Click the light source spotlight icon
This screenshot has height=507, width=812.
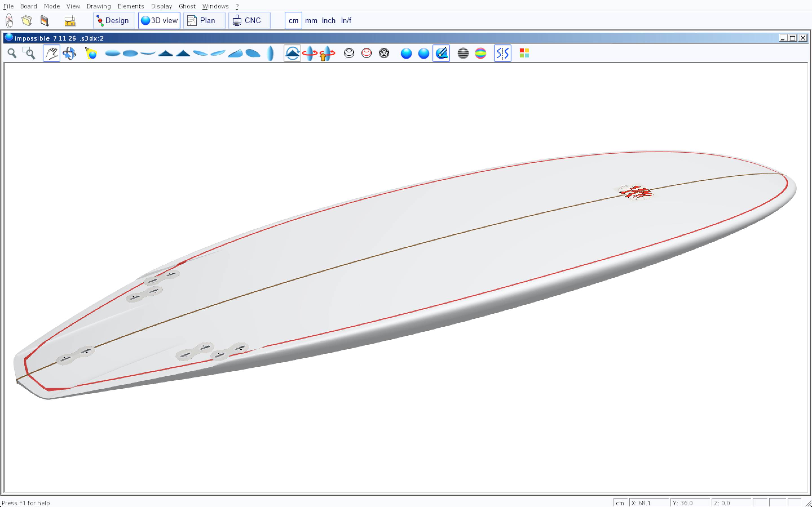coord(91,53)
